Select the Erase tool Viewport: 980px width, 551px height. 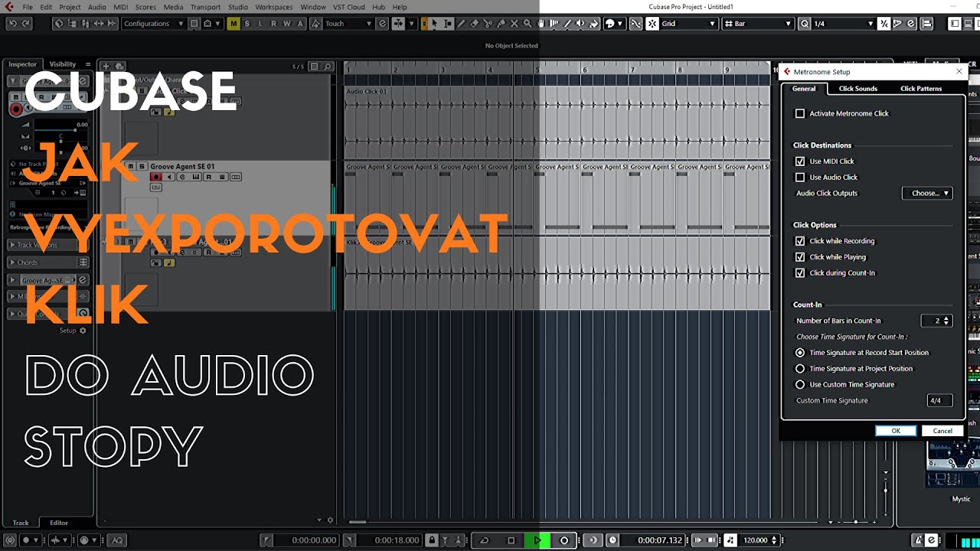(x=475, y=24)
